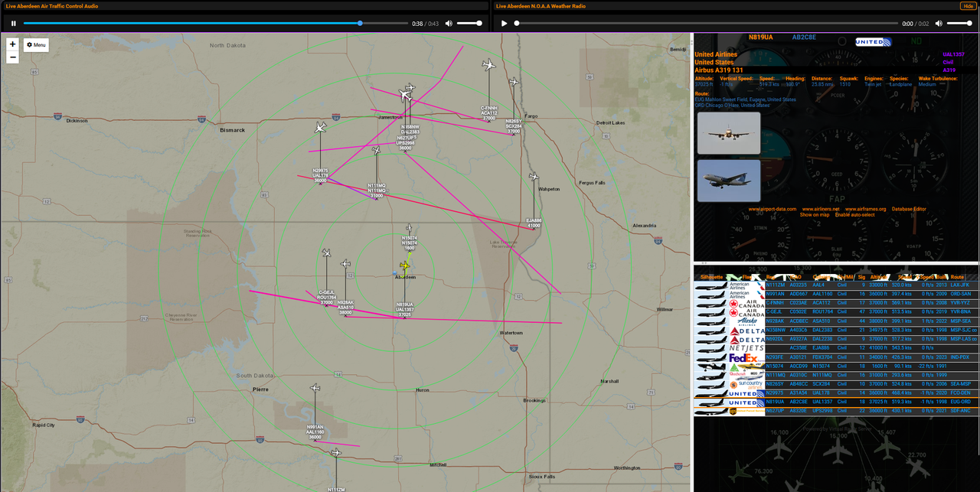Image resolution: width=980 pixels, height=492 pixels.
Task: Select the N111ZM aircraft icon at map bottom
Action: (x=335, y=453)
